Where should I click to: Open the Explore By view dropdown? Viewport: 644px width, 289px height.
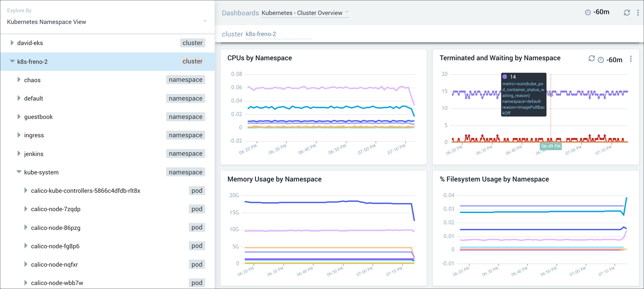pyautogui.click(x=205, y=21)
